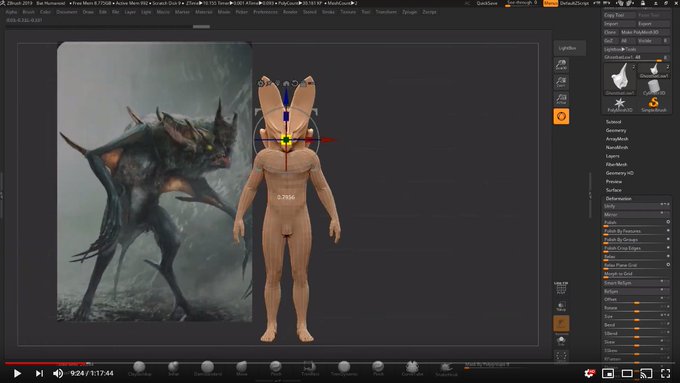Viewport: 680px width, 383px height.
Task: Click the AAHalf icon on right shelf
Action: point(561,99)
